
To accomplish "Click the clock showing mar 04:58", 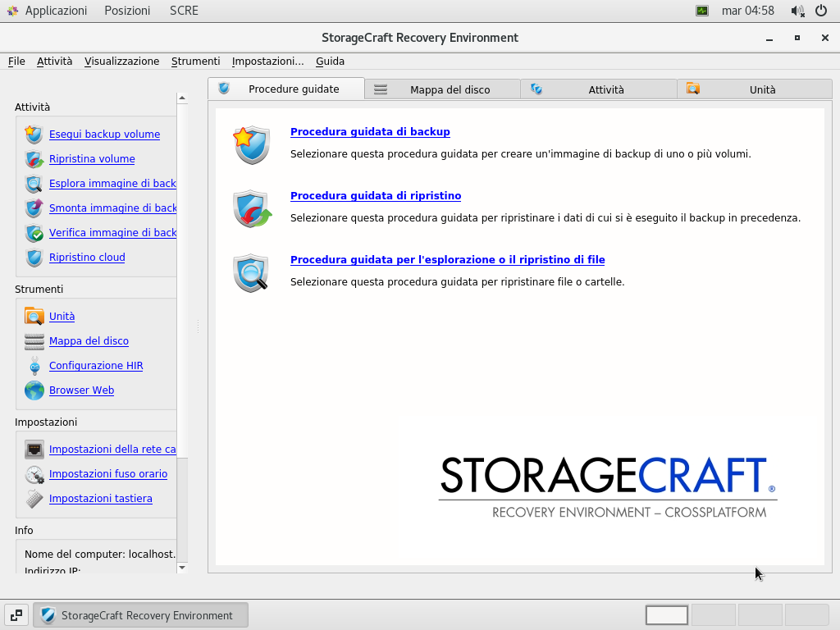I will [x=748, y=11].
